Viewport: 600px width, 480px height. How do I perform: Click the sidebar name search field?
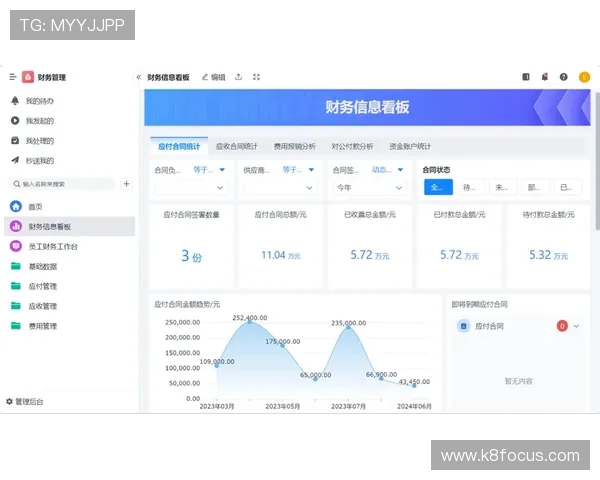[x=61, y=184]
